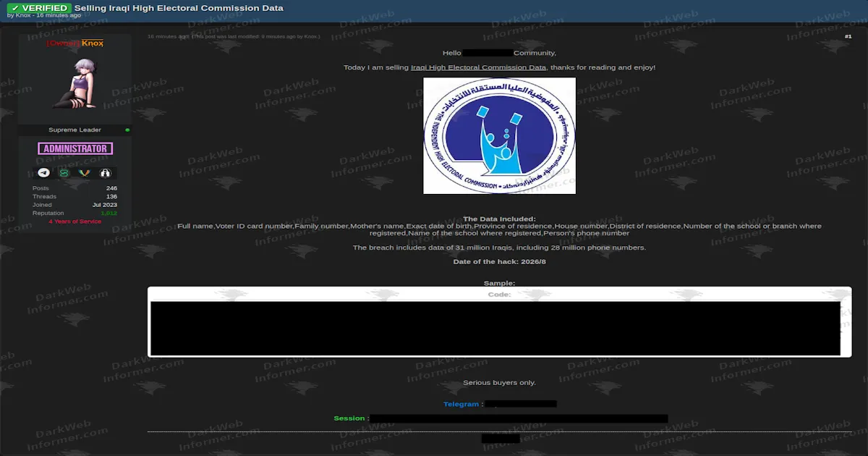Click the electoral commission logo image

[x=499, y=135]
